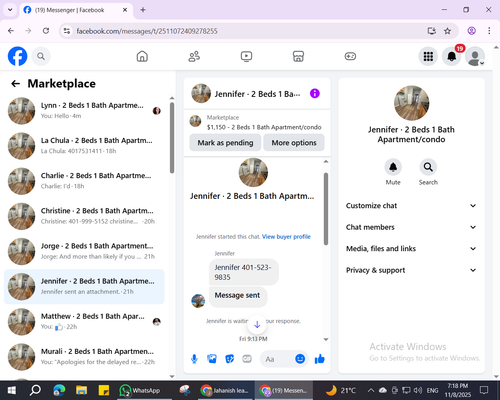This screenshot has height=400, width=500.
Task: Click the browser back button
Action: click(11, 31)
